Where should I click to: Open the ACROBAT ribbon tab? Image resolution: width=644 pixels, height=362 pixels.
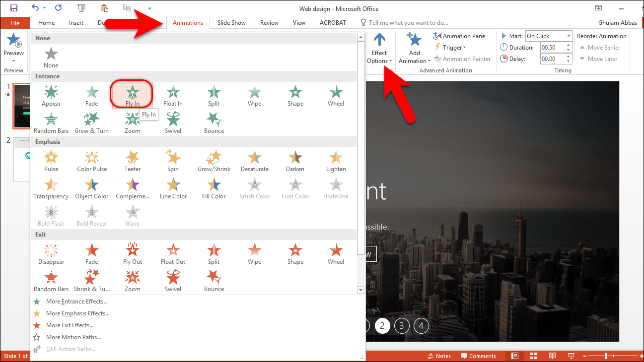point(333,22)
